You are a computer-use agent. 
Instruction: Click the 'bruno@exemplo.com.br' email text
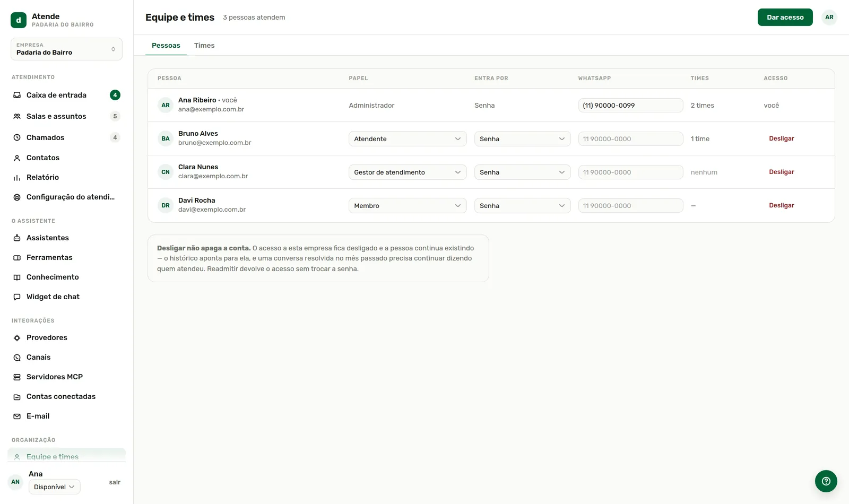215,143
